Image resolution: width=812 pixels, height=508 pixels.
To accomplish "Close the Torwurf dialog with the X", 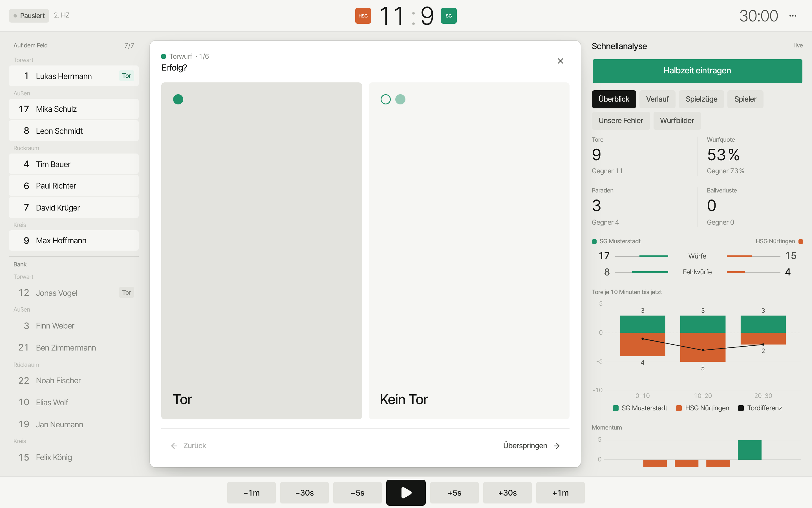I will (x=560, y=61).
